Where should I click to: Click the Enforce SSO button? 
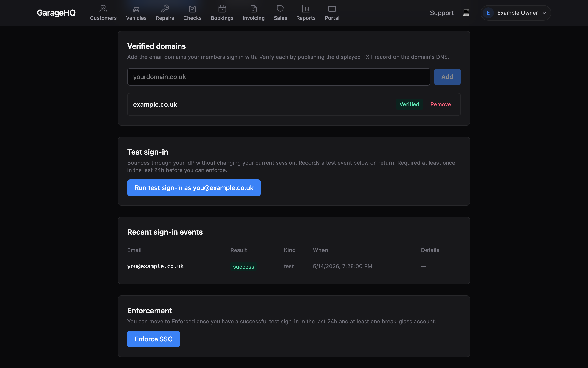pyautogui.click(x=154, y=339)
